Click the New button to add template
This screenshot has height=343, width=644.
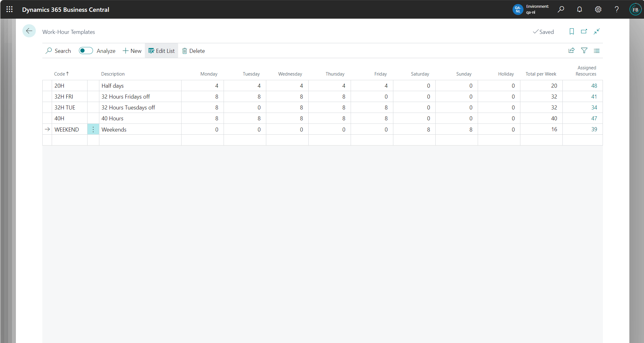132,51
